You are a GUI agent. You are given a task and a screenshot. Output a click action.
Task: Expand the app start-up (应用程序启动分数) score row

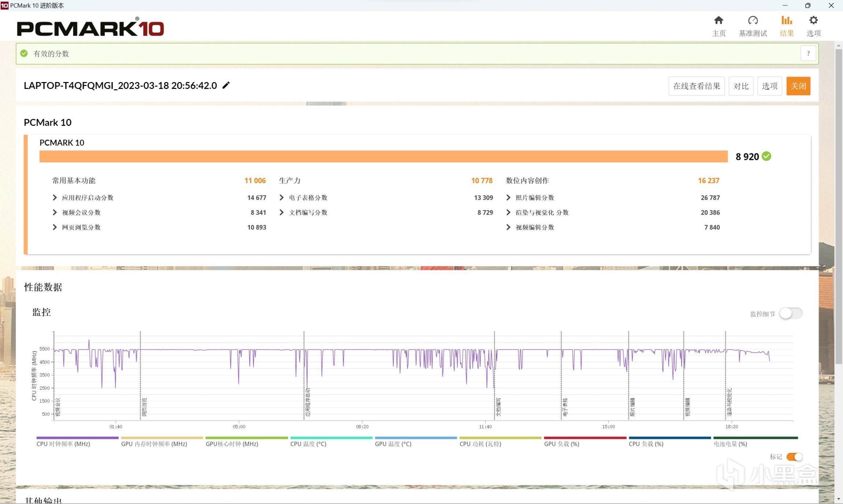tap(55, 198)
